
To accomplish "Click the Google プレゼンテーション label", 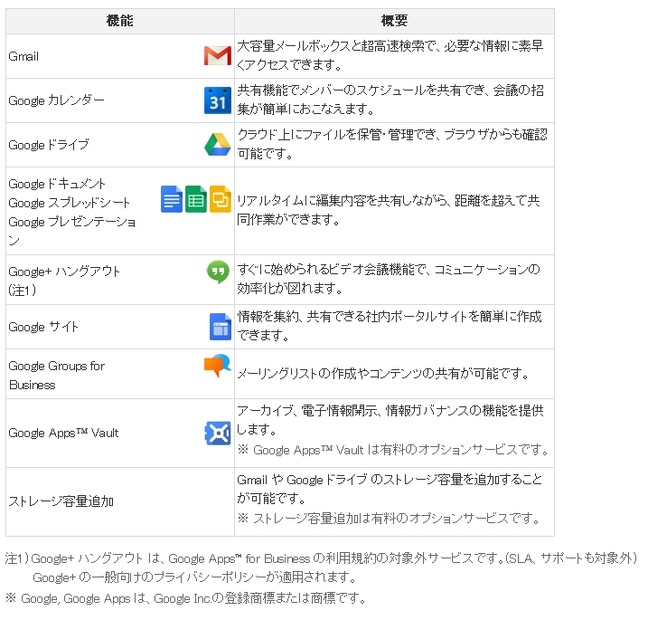I will tap(72, 231).
